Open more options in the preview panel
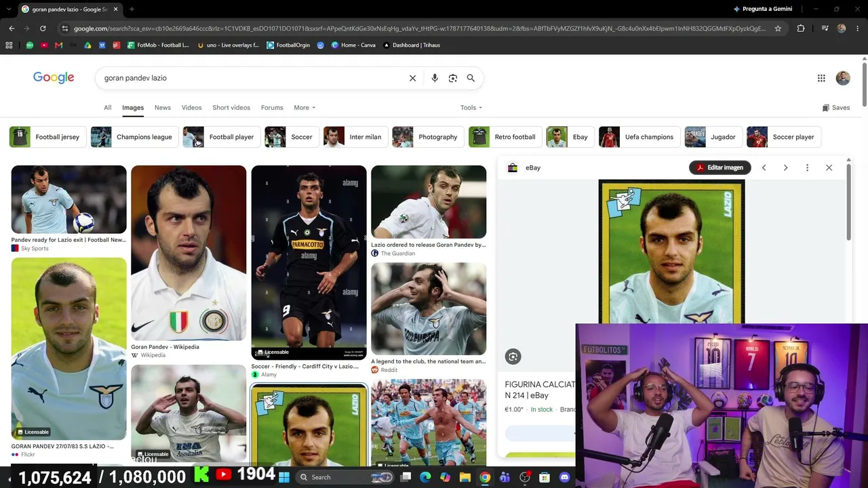The height and width of the screenshot is (488, 868). [x=807, y=167]
